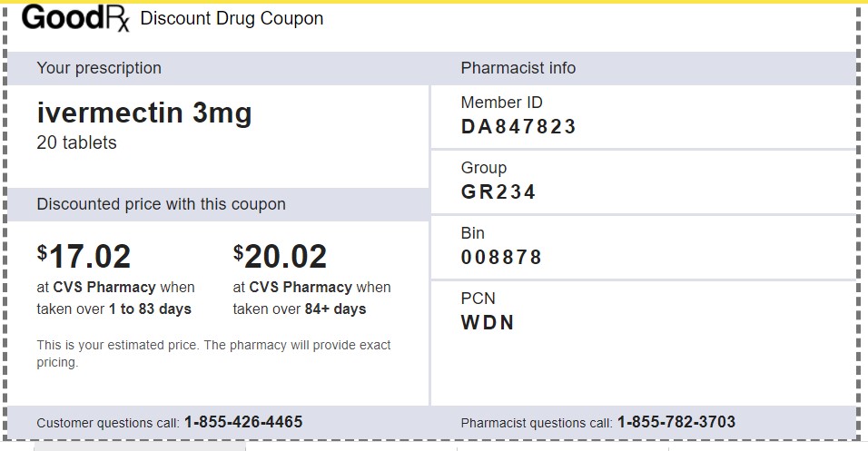This screenshot has width=868, height=451.
Task: Call customer questions number 1-855-426-4465
Action: [243, 422]
